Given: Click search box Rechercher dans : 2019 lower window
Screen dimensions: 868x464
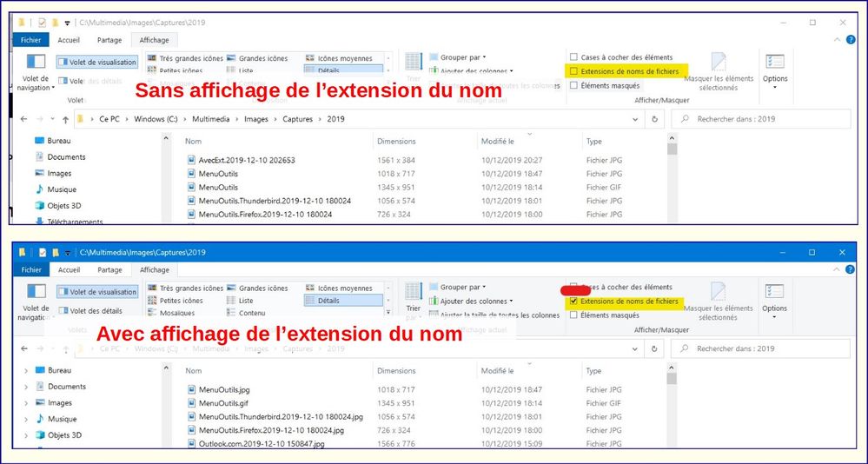Looking at the screenshot, I should [760, 348].
